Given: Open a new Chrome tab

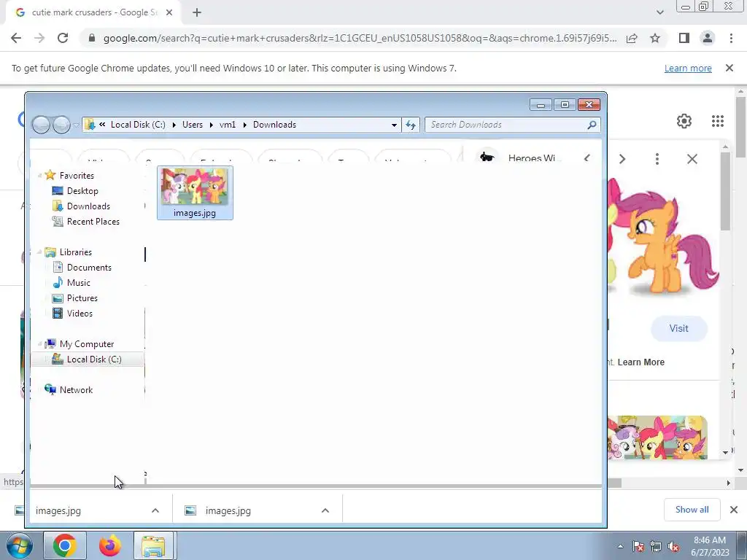Looking at the screenshot, I should click(x=197, y=12).
